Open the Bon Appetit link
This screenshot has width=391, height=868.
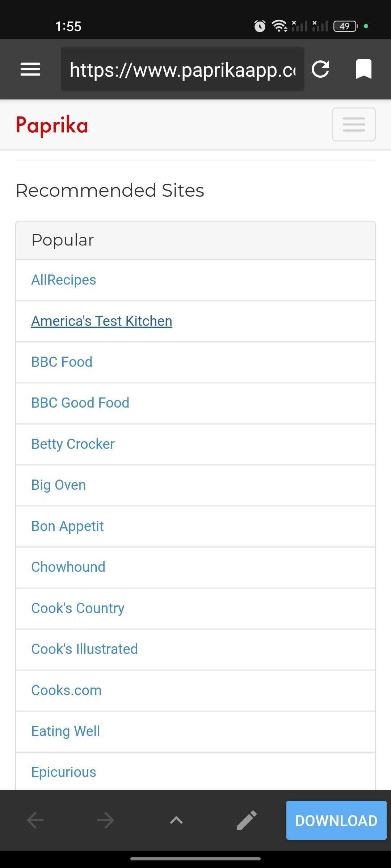[68, 526]
